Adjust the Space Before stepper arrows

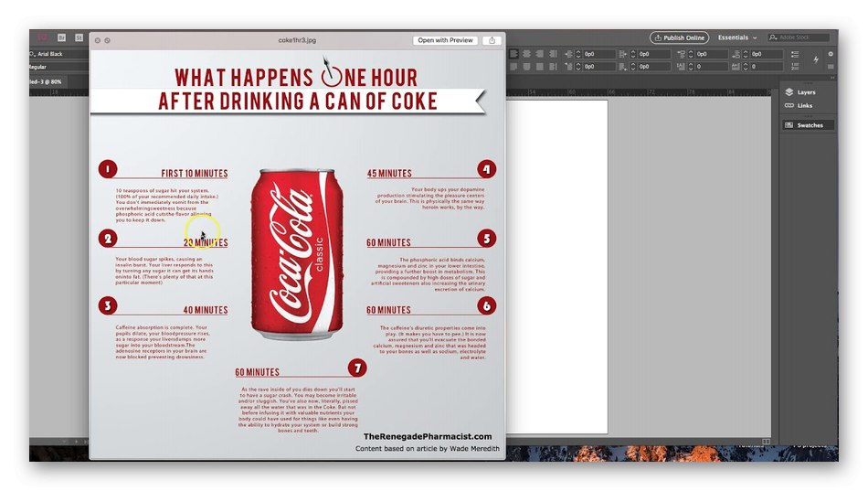[691, 54]
